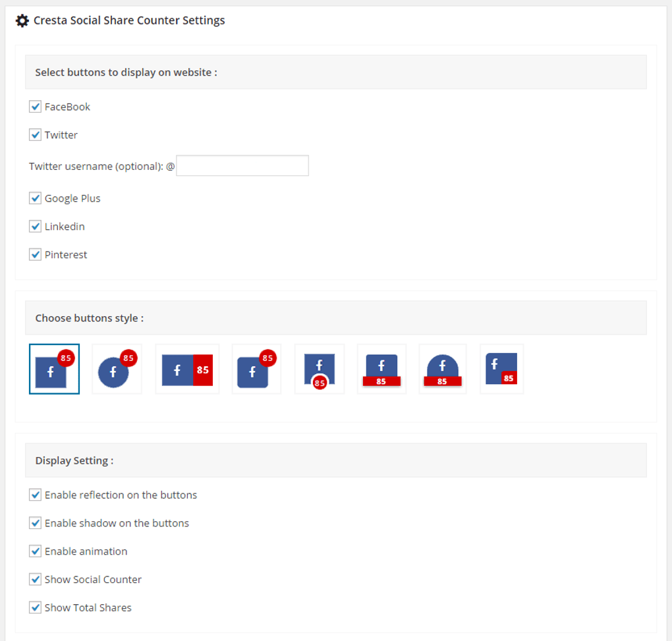Disable Show Total Shares
Screen dimensions: 672x641
[x=35, y=607]
